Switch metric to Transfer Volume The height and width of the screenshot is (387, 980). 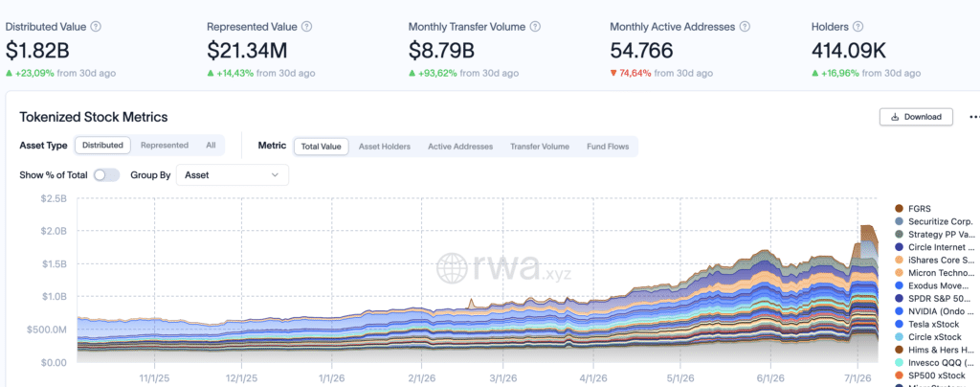pos(540,147)
